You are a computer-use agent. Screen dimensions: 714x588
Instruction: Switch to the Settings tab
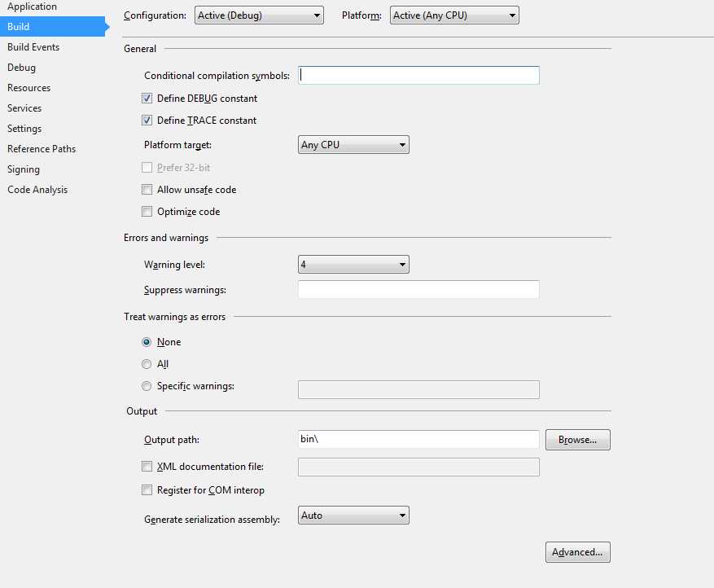click(x=24, y=129)
